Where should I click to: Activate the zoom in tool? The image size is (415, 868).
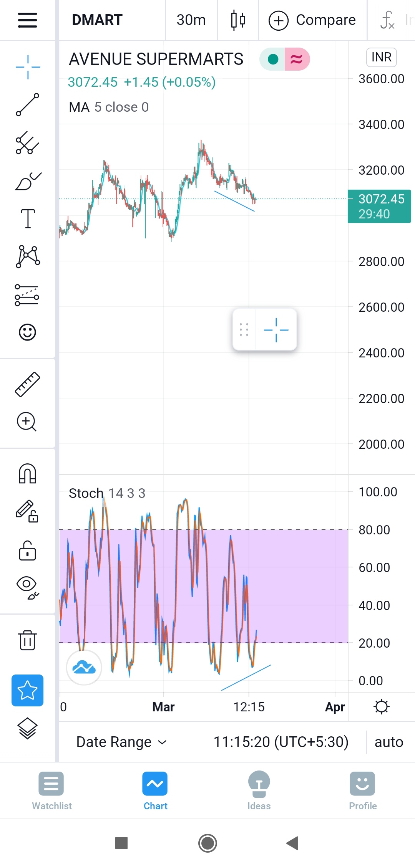coord(27,422)
